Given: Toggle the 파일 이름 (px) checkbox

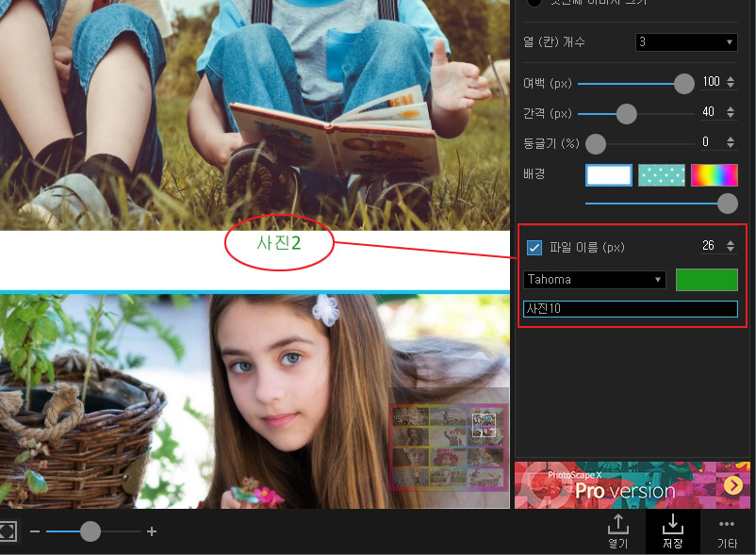Looking at the screenshot, I should (x=534, y=248).
